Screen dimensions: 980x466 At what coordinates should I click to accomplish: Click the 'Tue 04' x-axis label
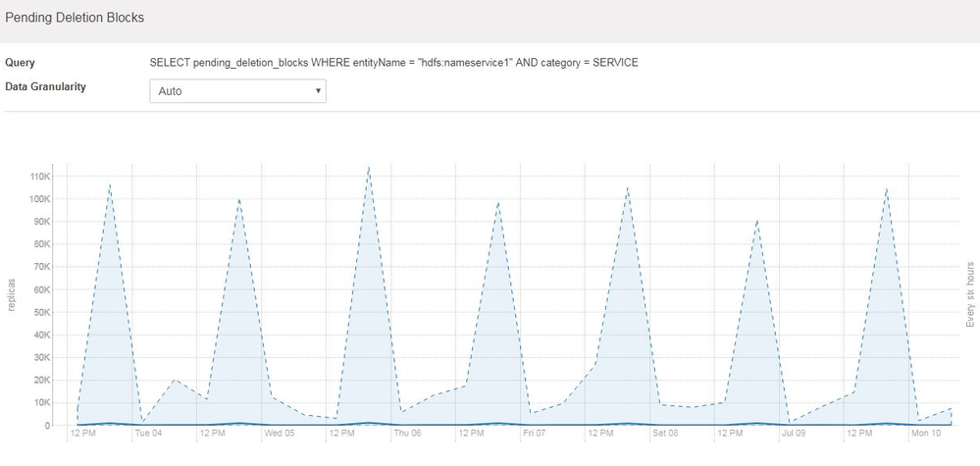[x=148, y=433]
